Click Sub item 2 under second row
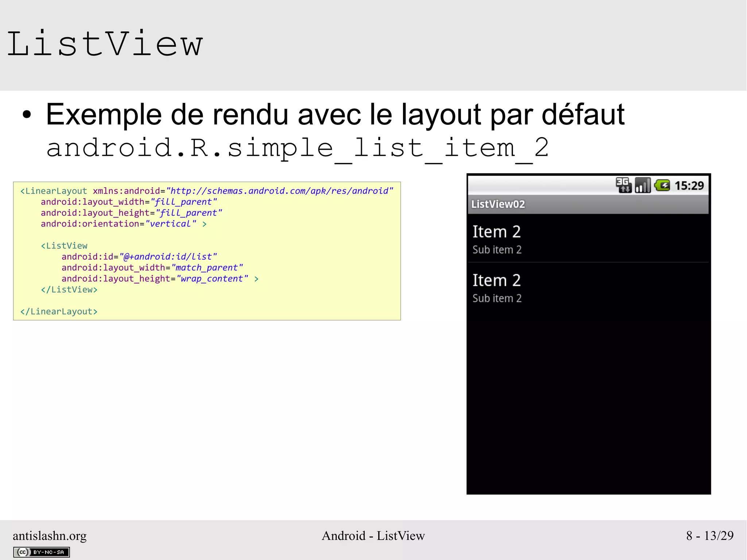This screenshot has height=560, width=747. point(497,298)
